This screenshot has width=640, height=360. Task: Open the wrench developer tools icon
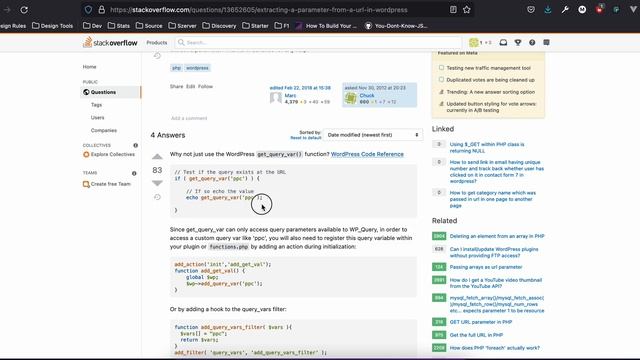point(565,9)
